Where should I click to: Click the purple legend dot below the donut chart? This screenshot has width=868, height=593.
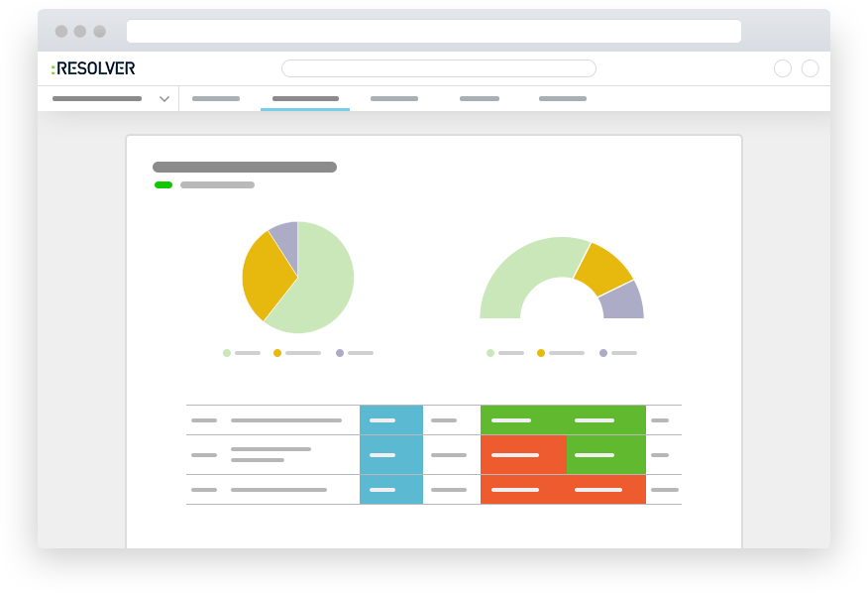click(602, 352)
